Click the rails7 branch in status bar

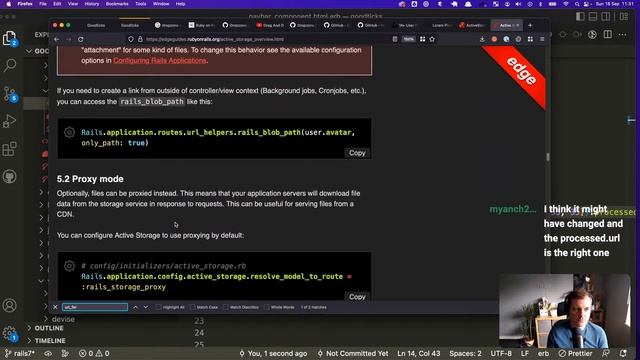click(20, 353)
